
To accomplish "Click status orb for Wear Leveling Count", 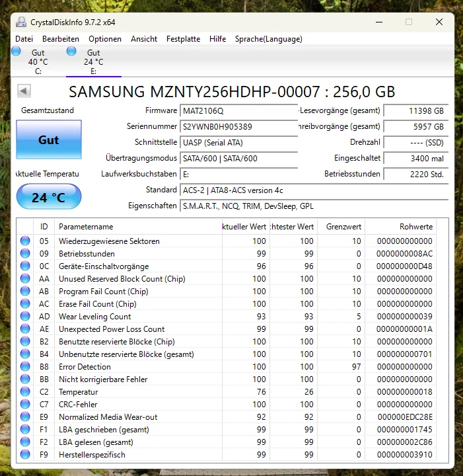I will coord(25,316).
